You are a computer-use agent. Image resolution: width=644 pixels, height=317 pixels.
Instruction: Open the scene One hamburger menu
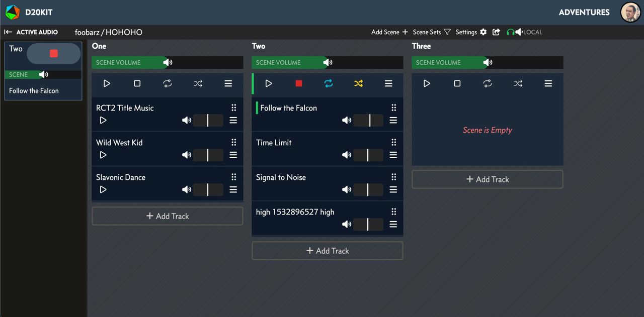[228, 83]
